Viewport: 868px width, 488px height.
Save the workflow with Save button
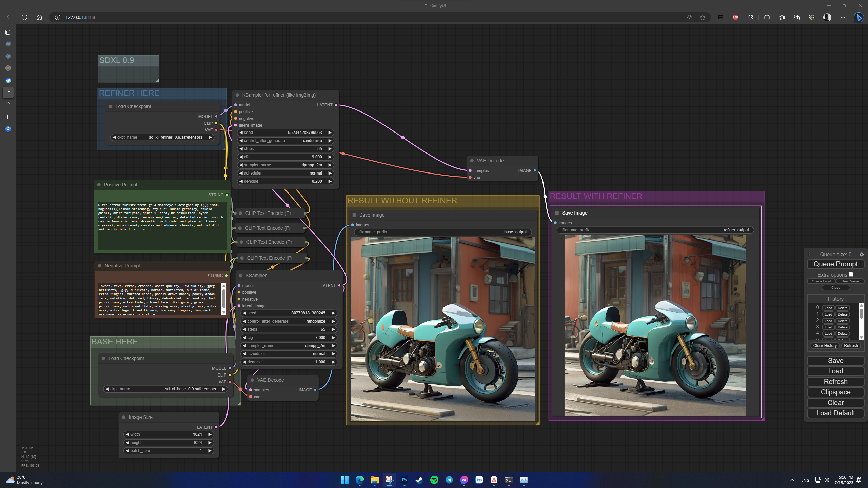pyautogui.click(x=835, y=361)
